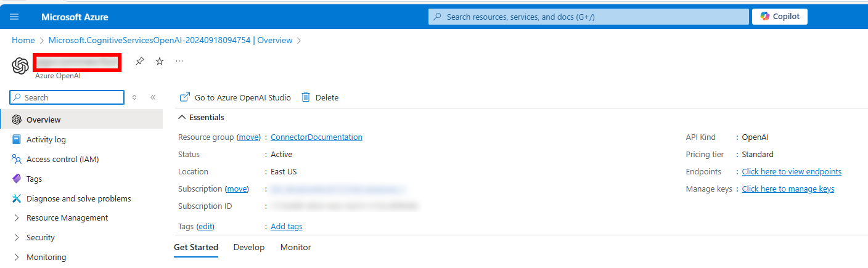The height and width of the screenshot is (268, 868).
Task: Click the search magnifier icon in top bar
Action: click(438, 17)
